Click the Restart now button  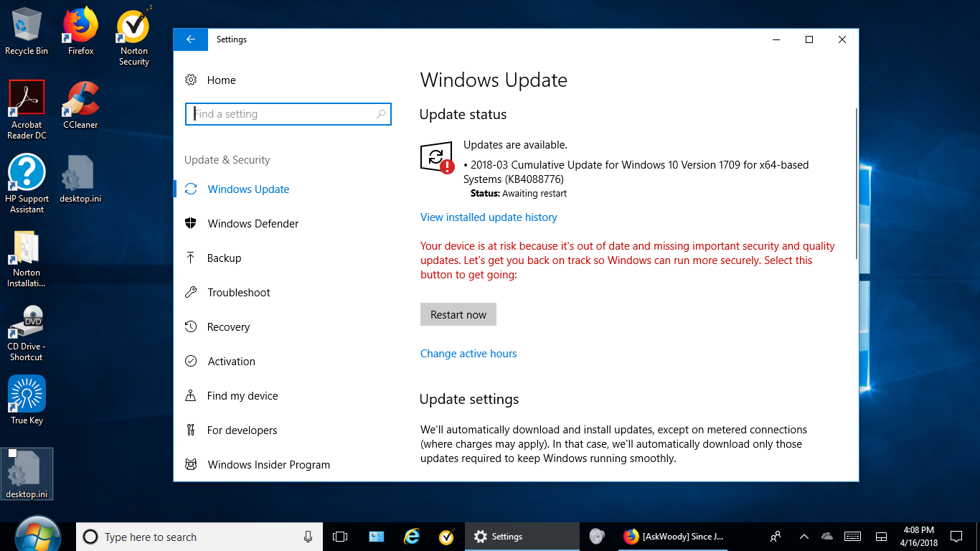pos(458,314)
